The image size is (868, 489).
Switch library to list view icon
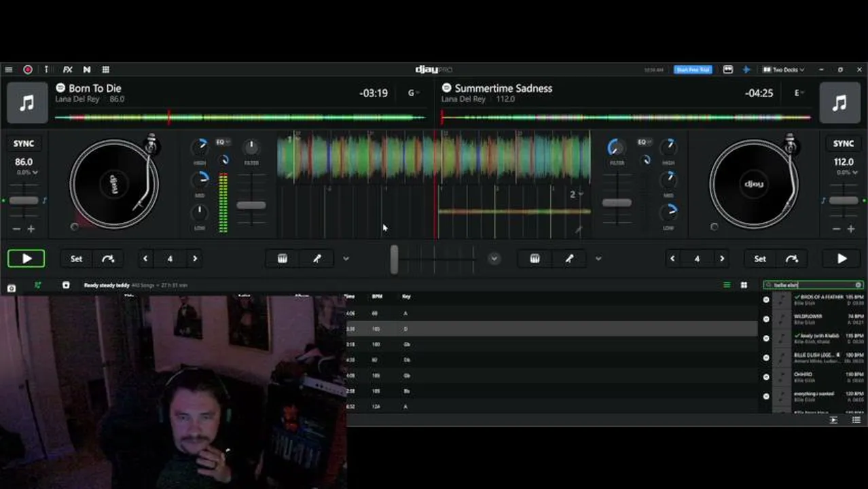click(x=727, y=285)
